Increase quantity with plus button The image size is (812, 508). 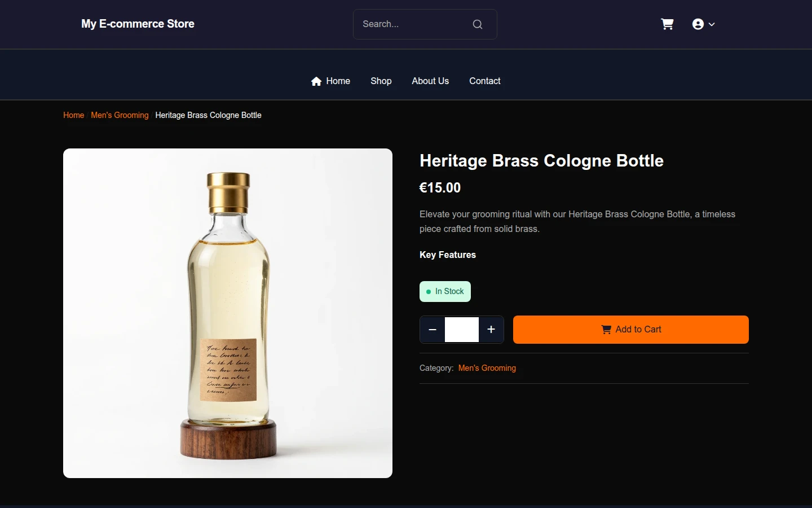[x=491, y=330]
